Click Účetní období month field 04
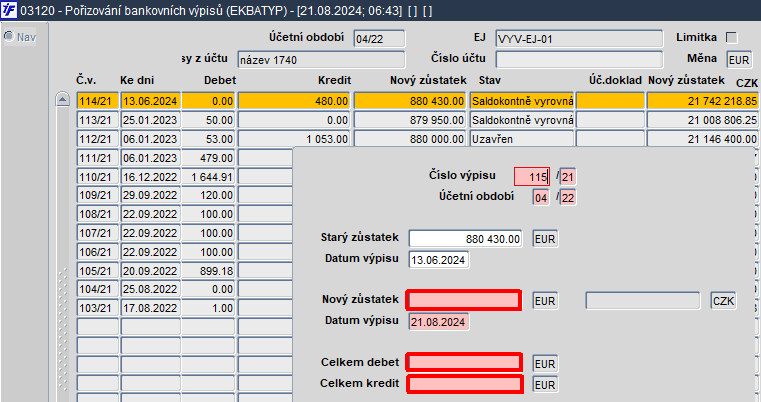 coord(541,198)
